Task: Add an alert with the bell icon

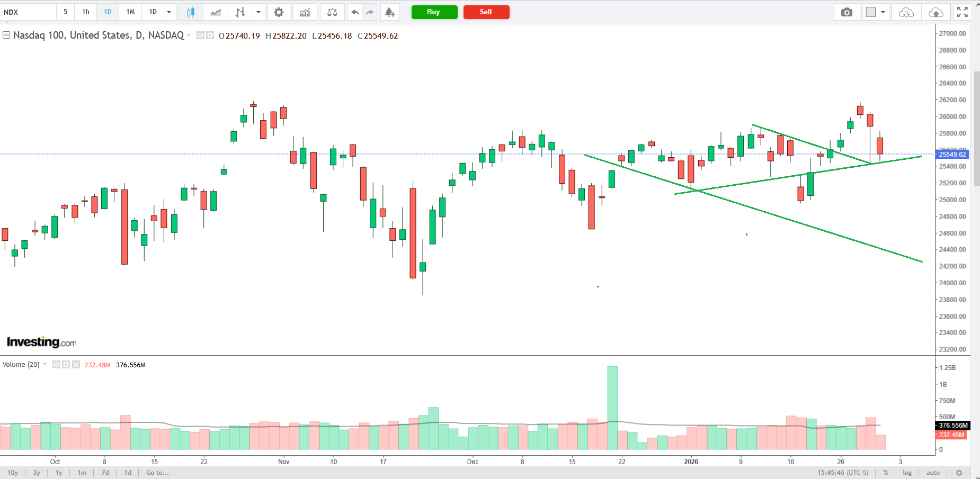Action: [390, 12]
